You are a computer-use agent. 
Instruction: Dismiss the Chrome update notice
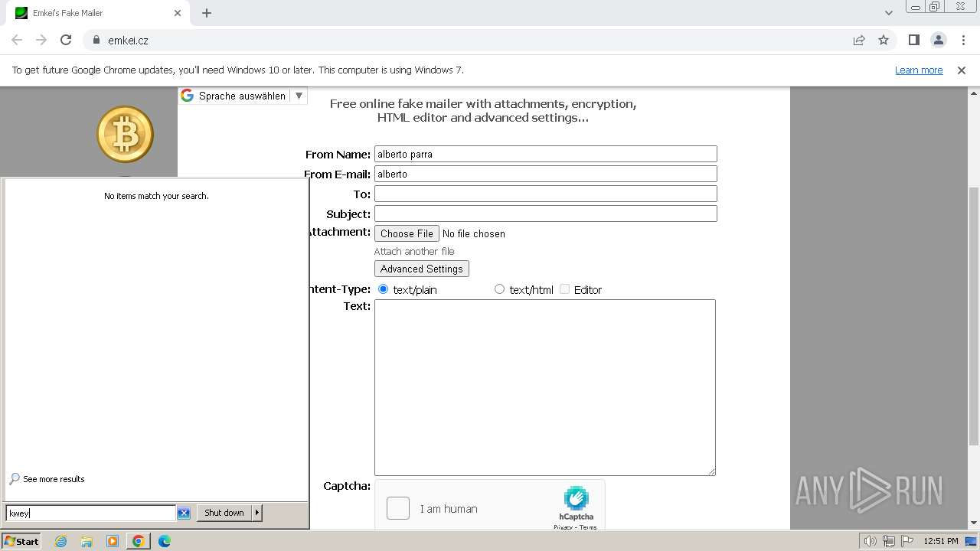tap(962, 70)
